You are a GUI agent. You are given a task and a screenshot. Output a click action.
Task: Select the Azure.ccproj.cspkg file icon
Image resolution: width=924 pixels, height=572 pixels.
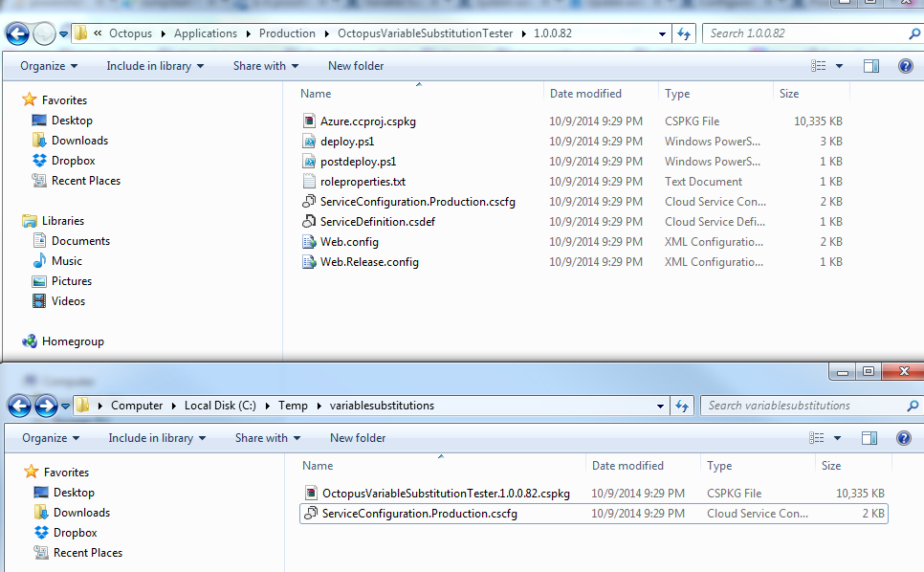(309, 121)
